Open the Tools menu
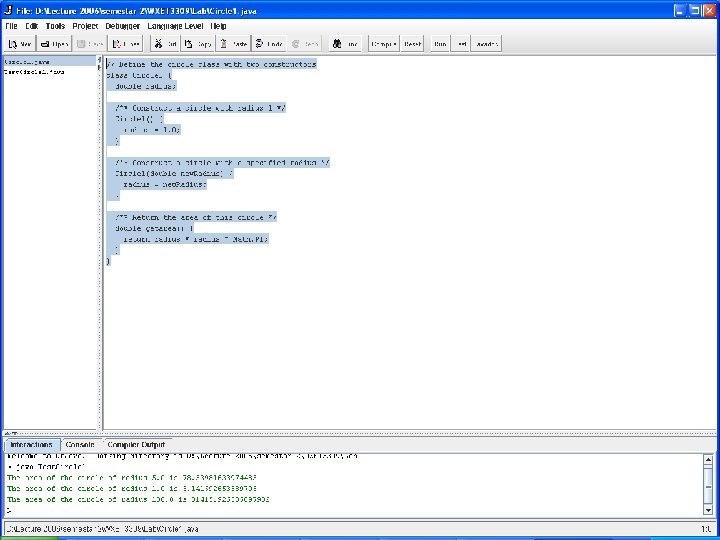 (55, 26)
